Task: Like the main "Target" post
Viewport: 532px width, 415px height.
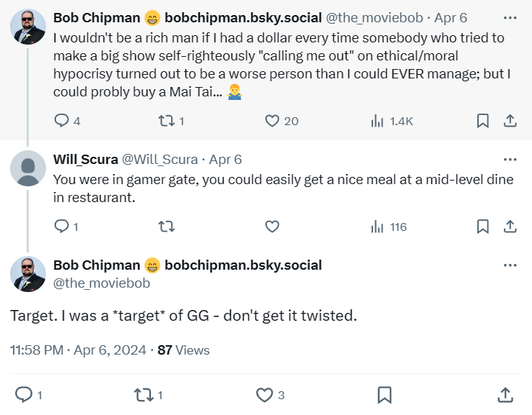Action: 265,395
